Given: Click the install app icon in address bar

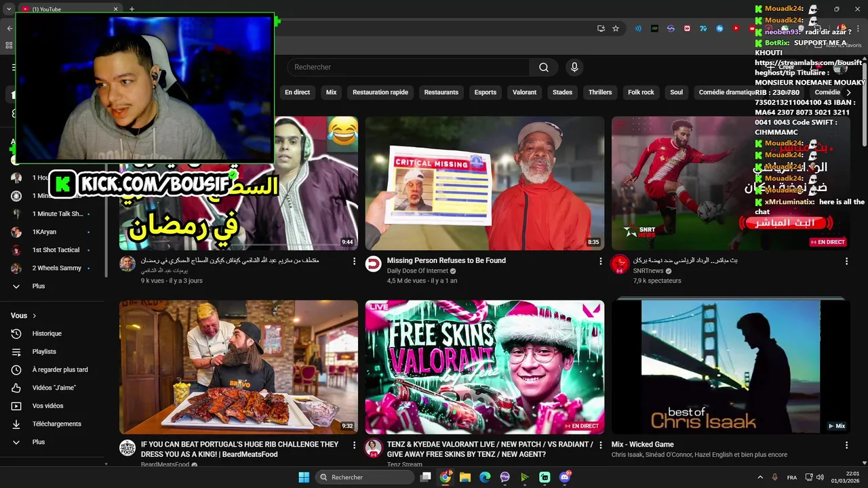Looking at the screenshot, I should [x=601, y=28].
